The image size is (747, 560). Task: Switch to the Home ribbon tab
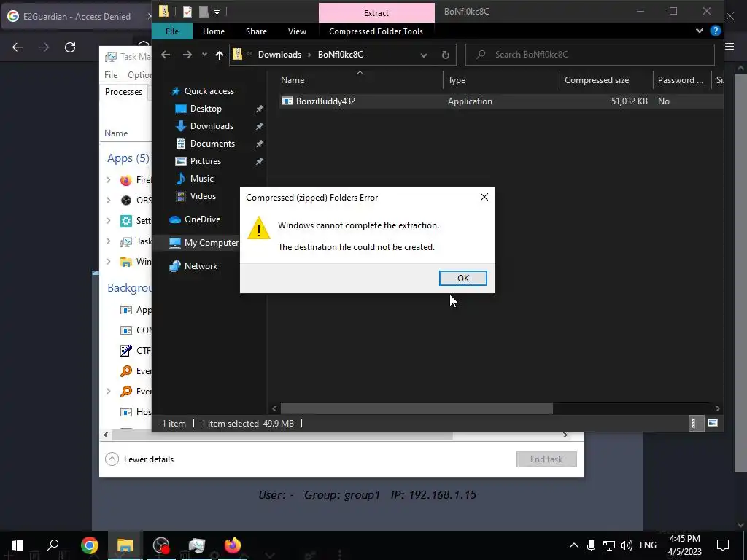[214, 31]
